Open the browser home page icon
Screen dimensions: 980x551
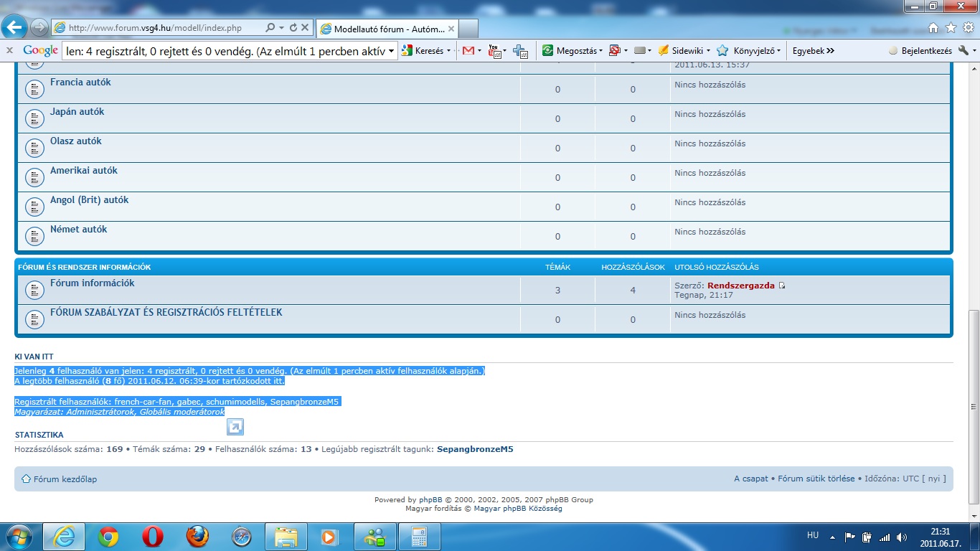click(933, 28)
